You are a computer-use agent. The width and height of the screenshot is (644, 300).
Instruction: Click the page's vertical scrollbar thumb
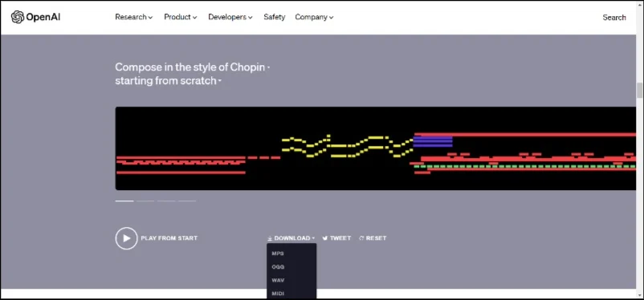[x=639, y=90]
